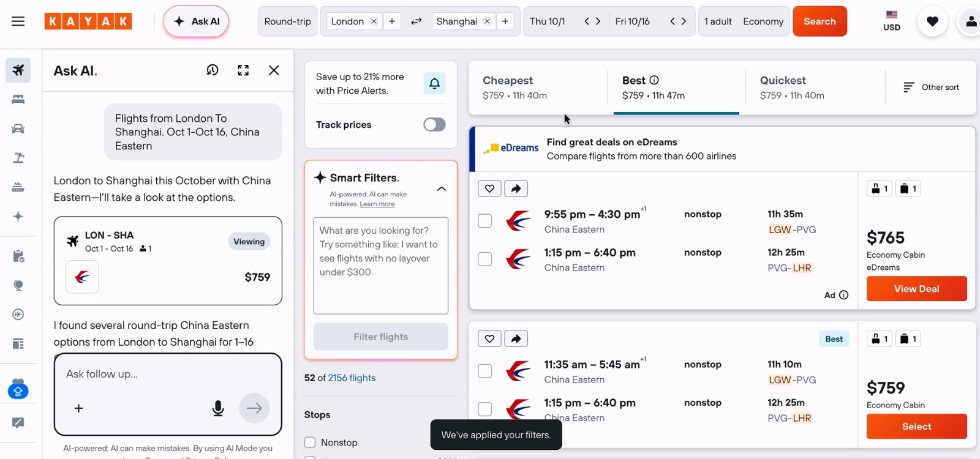Image resolution: width=980 pixels, height=459 pixels.
Task: Add attachment in Ask follow up box
Action: [78, 408]
